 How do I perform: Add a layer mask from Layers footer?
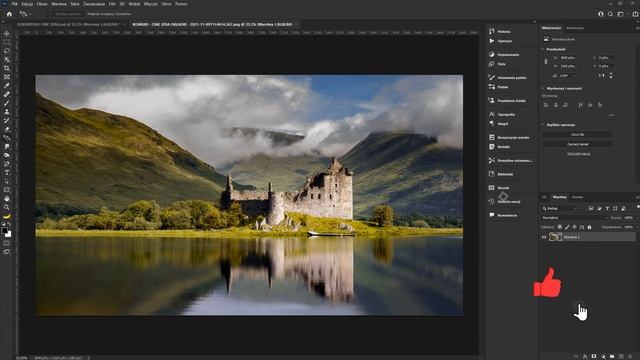coord(594,356)
